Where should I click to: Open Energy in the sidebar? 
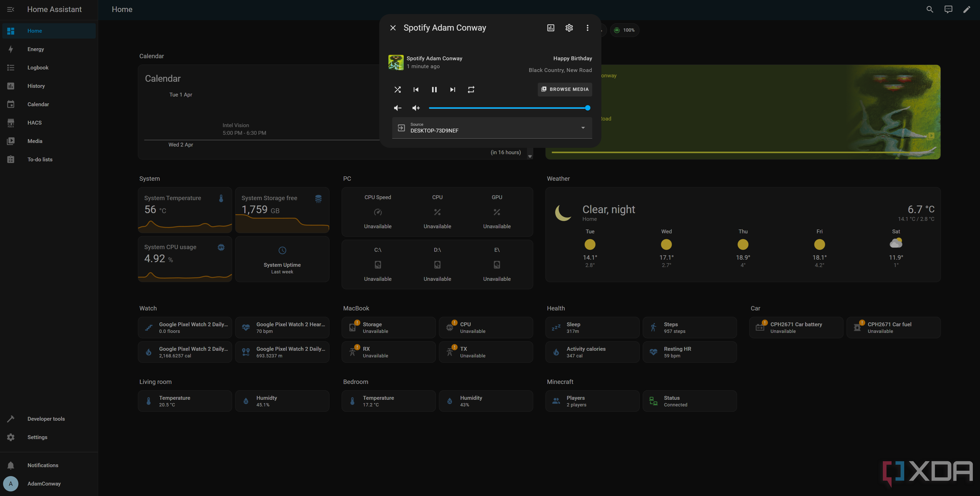[x=49, y=49]
